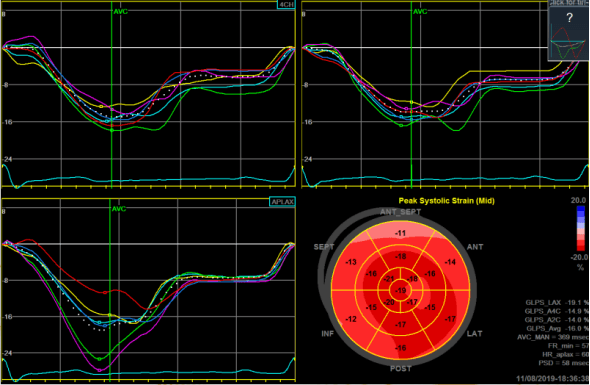Click the 20.0 upper scale value

[578, 200]
